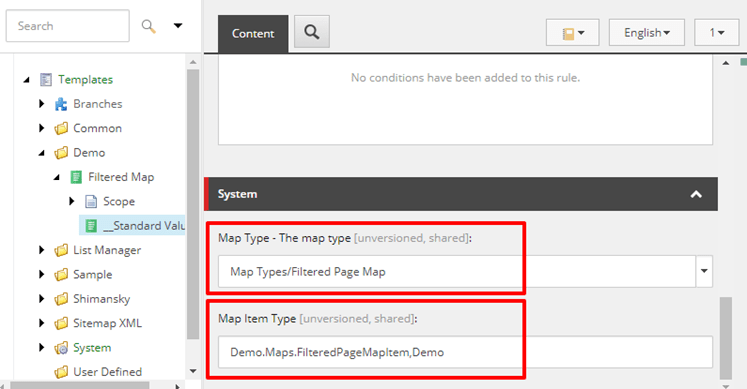Open the English language dropdown
Image resolution: width=747 pixels, height=389 pixels.
pos(647,33)
